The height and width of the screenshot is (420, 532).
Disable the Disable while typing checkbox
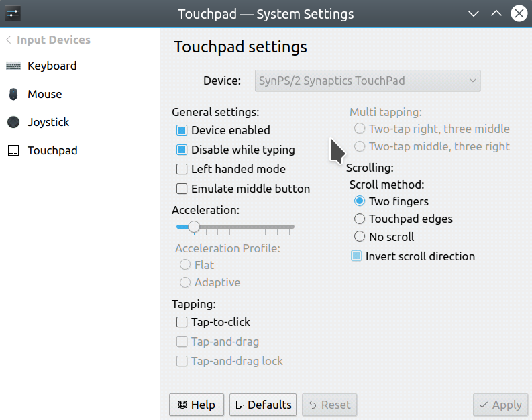(182, 150)
